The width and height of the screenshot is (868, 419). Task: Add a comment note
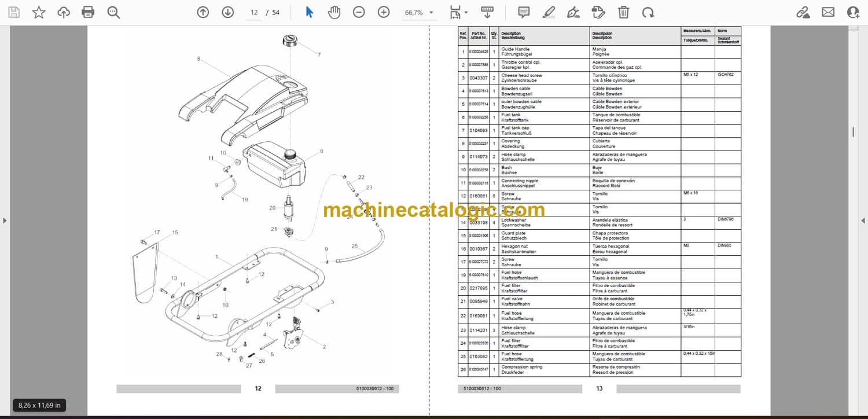click(x=524, y=12)
